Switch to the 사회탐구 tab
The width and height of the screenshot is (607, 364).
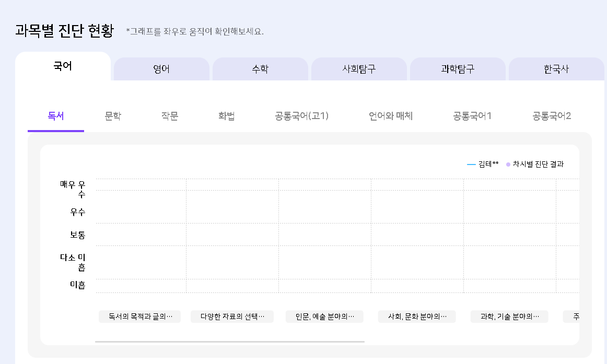coord(359,69)
